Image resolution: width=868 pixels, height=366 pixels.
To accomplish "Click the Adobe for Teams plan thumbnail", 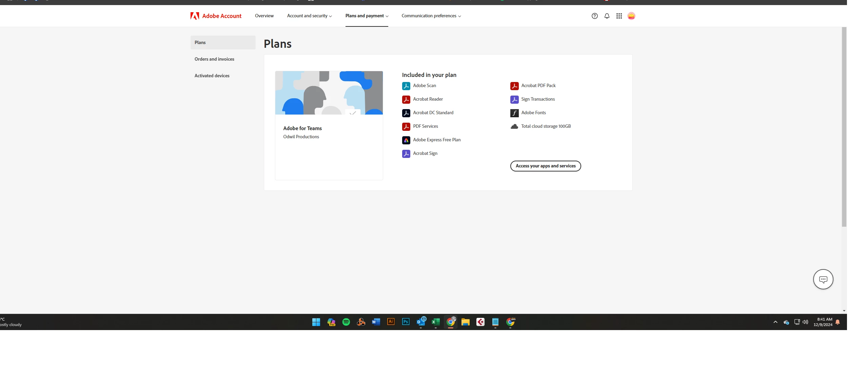I will click(x=329, y=93).
